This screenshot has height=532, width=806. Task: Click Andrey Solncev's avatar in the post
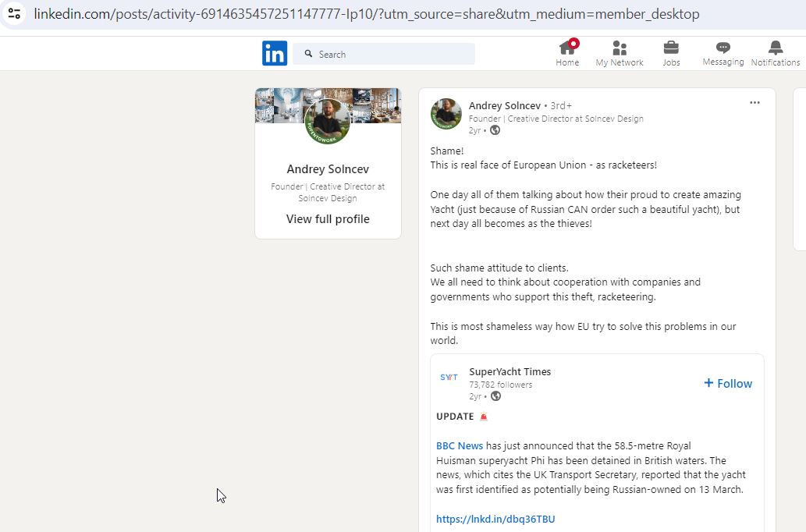click(446, 114)
